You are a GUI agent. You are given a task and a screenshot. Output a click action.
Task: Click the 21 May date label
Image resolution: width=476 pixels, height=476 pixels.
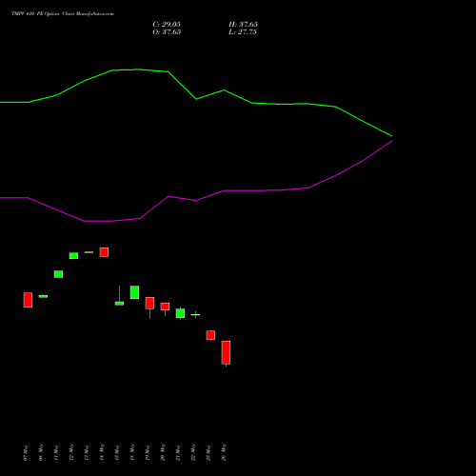178,452
